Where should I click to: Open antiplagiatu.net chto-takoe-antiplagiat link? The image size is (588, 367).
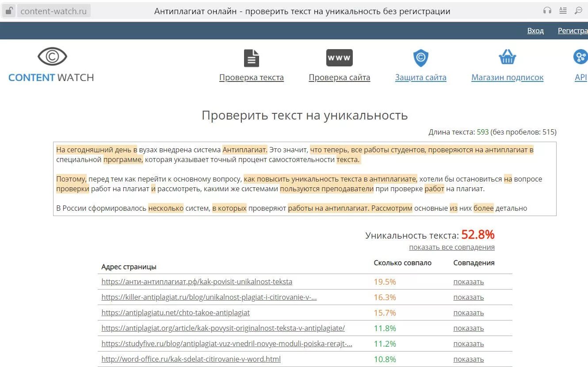click(176, 313)
